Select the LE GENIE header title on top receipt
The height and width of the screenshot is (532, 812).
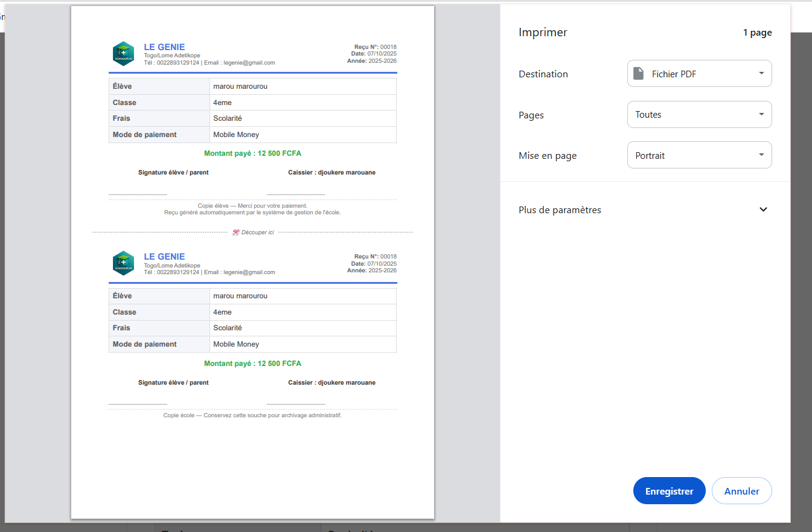(x=164, y=46)
